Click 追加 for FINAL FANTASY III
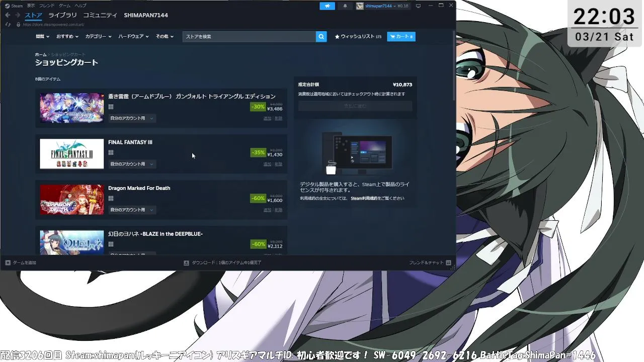The width and height of the screenshot is (644, 362). [x=267, y=164]
